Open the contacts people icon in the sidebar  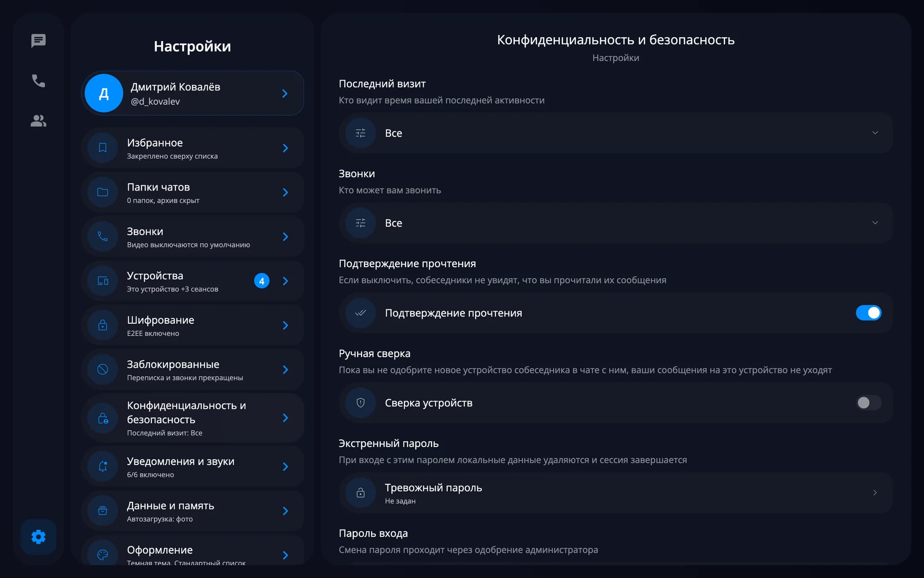coord(38,121)
